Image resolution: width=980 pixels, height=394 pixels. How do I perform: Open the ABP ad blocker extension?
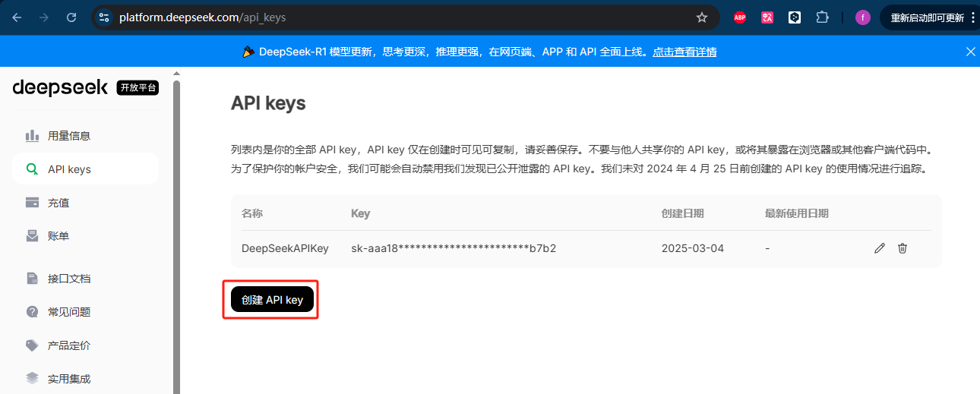739,17
